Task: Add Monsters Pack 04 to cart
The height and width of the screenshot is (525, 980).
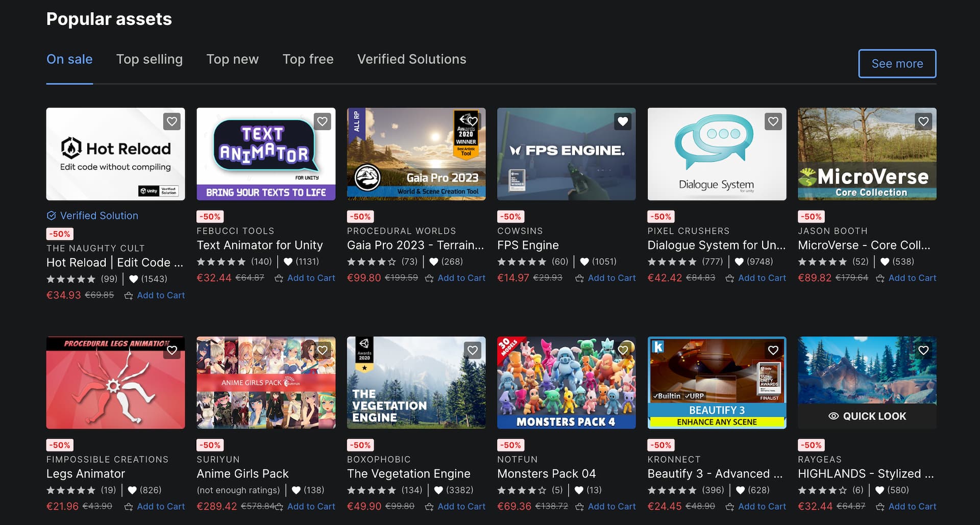Action: pyautogui.click(x=605, y=507)
